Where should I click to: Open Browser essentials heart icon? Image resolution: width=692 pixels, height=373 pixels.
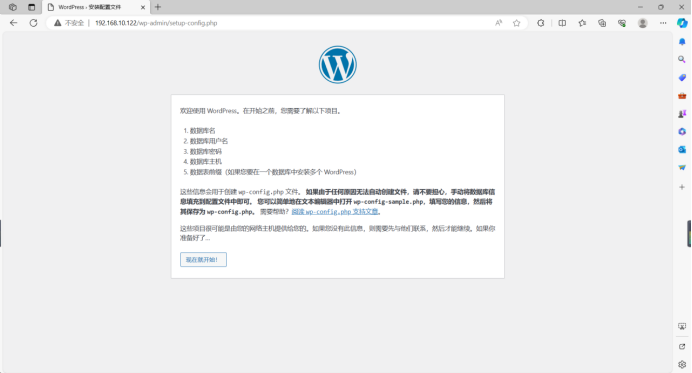click(x=622, y=23)
